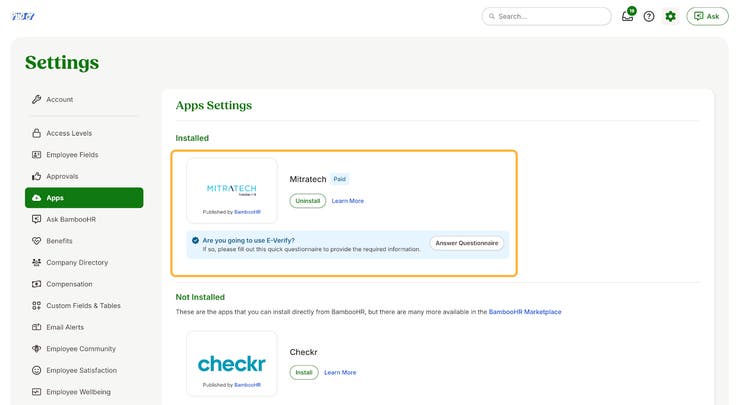Click the Compensation money icon
This screenshot has height=405, width=750.
(36, 284)
